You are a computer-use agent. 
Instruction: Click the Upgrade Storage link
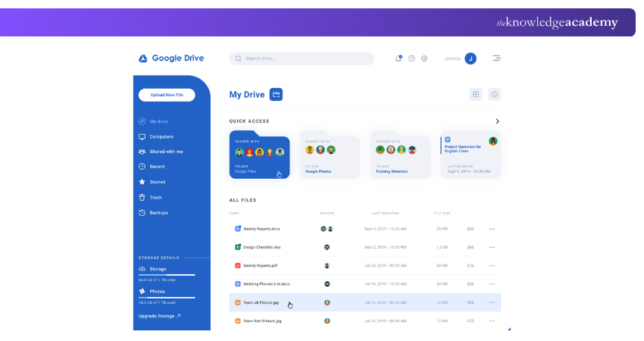pyautogui.click(x=159, y=316)
